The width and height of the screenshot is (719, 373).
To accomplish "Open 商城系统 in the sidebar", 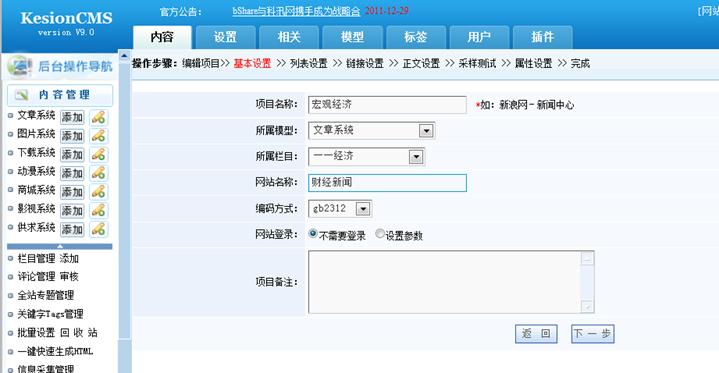I will pyautogui.click(x=36, y=189).
